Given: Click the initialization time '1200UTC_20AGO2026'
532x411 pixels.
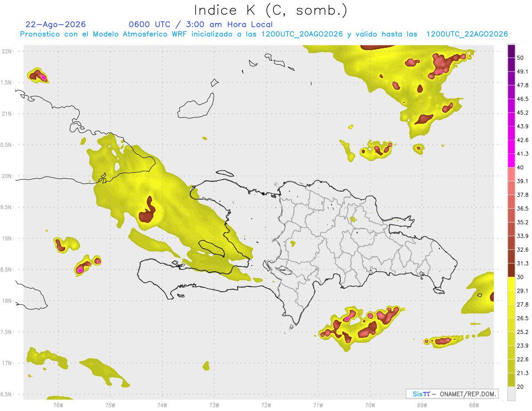Looking at the screenshot, I should coord(301,34).
